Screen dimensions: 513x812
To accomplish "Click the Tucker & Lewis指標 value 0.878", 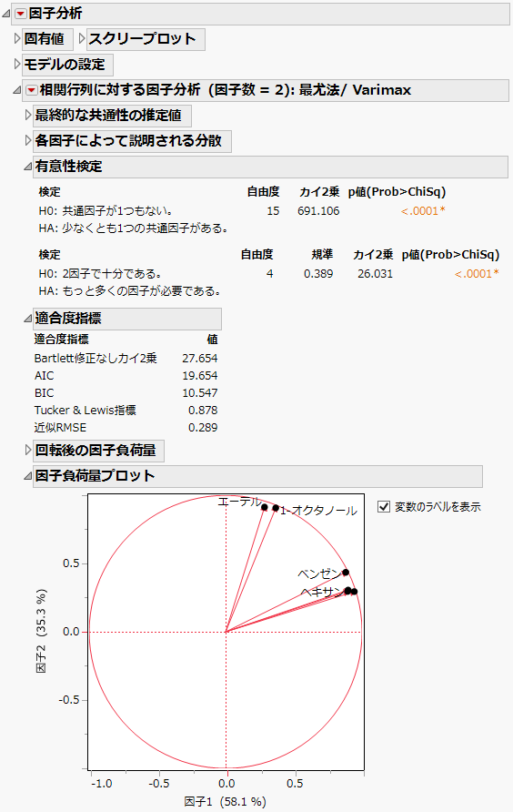I will 203,411.
